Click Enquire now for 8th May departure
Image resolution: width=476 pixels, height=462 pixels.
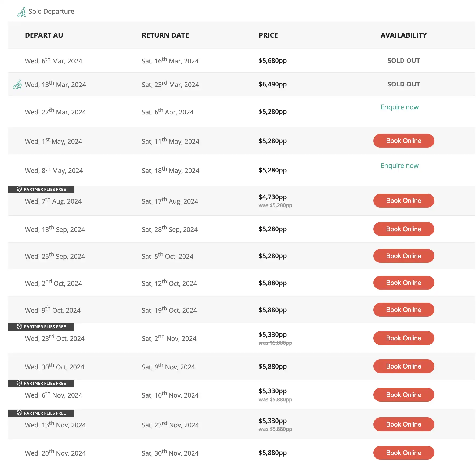(399, 166)
